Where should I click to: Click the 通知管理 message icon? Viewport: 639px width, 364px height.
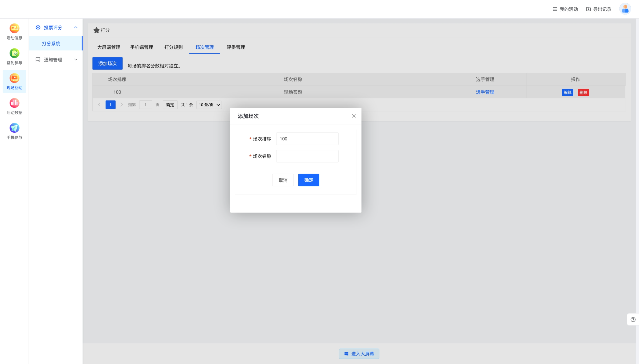38,60
